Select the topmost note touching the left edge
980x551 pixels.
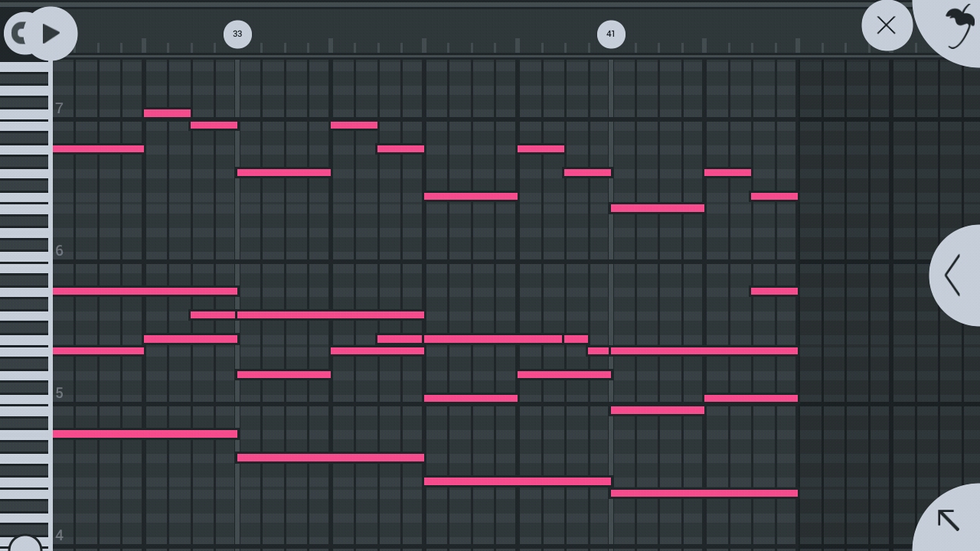point(98,149)
